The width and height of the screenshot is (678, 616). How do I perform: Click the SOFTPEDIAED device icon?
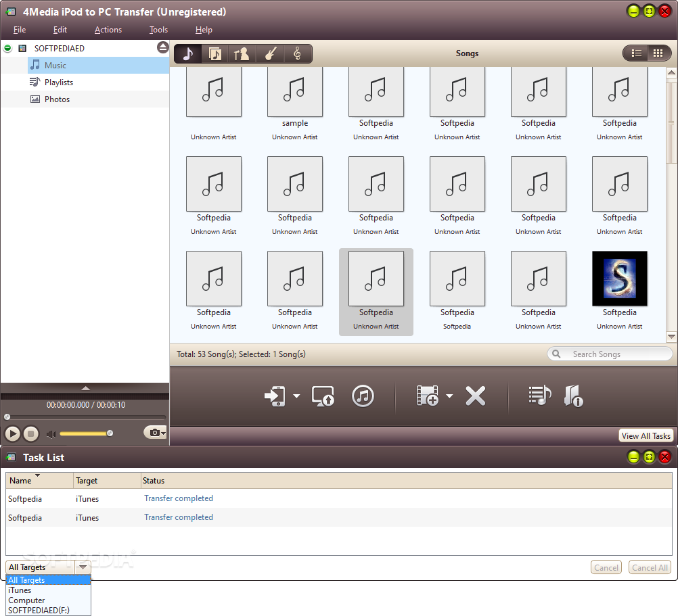[22, 49]
